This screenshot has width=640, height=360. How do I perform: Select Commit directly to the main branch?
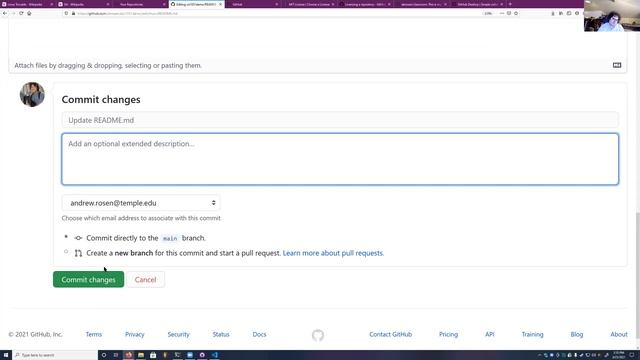click(66, 237)
